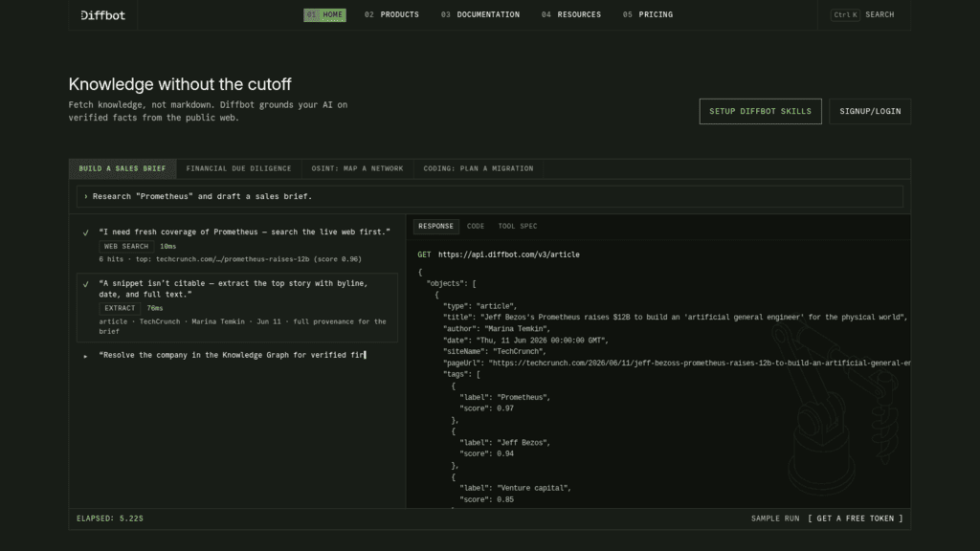The height and width of the screenshot is (551, 980).
Task: Click the 76ms timing value
Action: click(x=155, y=309)
